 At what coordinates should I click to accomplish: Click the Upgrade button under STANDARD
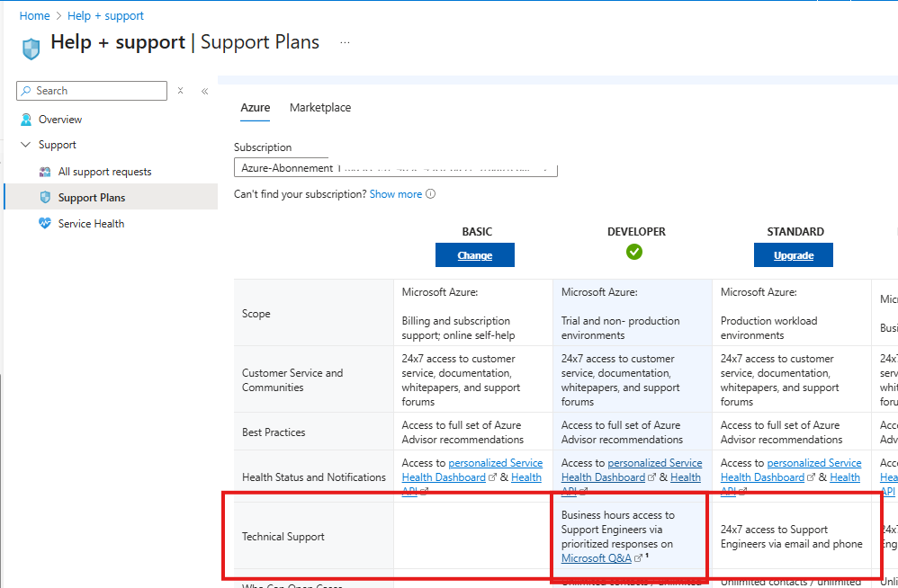point(794,255)
